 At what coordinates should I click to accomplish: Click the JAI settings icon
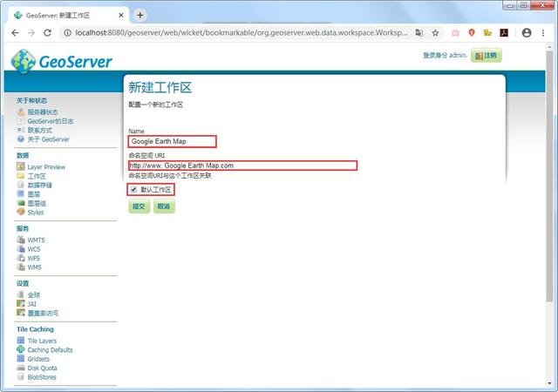click(21, 304)
